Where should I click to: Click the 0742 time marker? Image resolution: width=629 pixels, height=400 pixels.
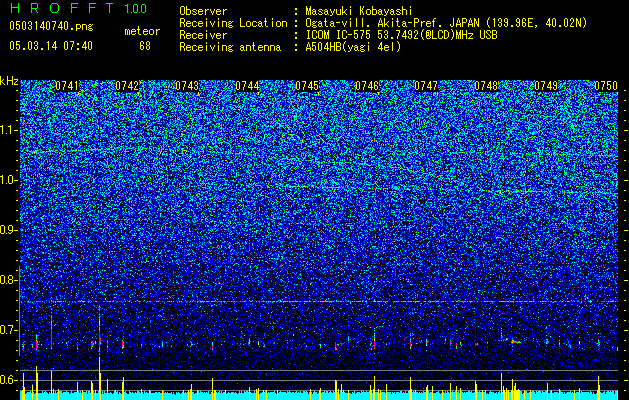coord(127,86)
